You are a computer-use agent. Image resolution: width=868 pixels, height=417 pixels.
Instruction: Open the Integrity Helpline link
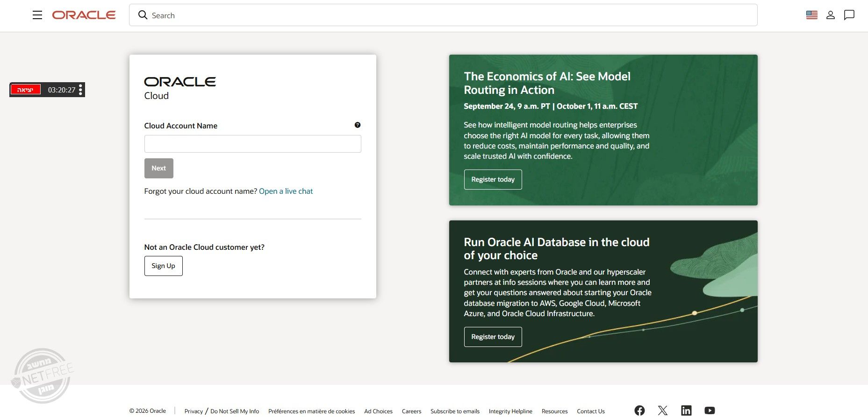pos(510,411)
